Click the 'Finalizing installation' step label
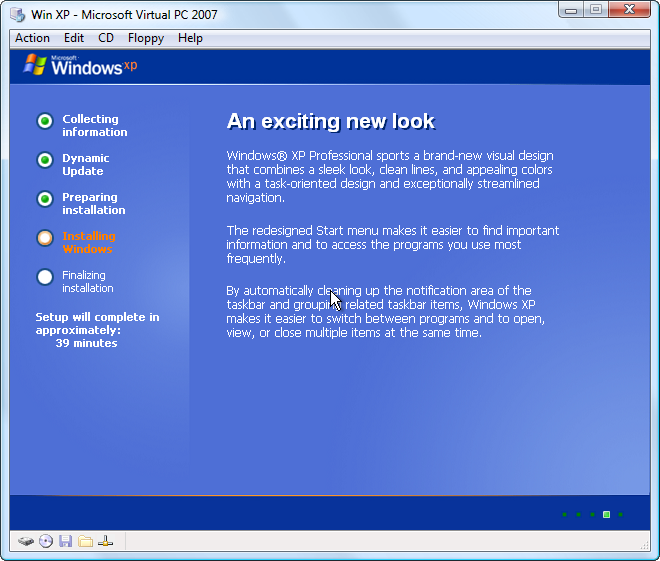Viewport: 660px width, 561px height. pos(88,282)
